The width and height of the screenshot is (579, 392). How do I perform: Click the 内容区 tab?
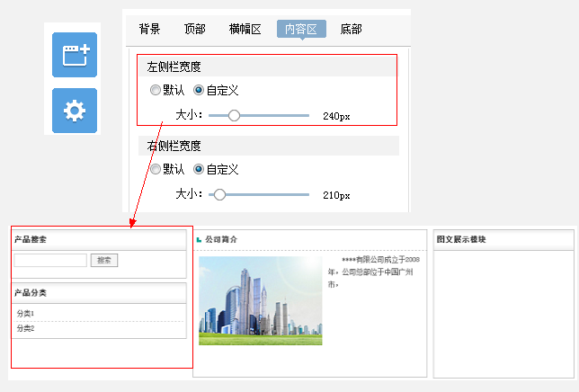coord(301,29)
